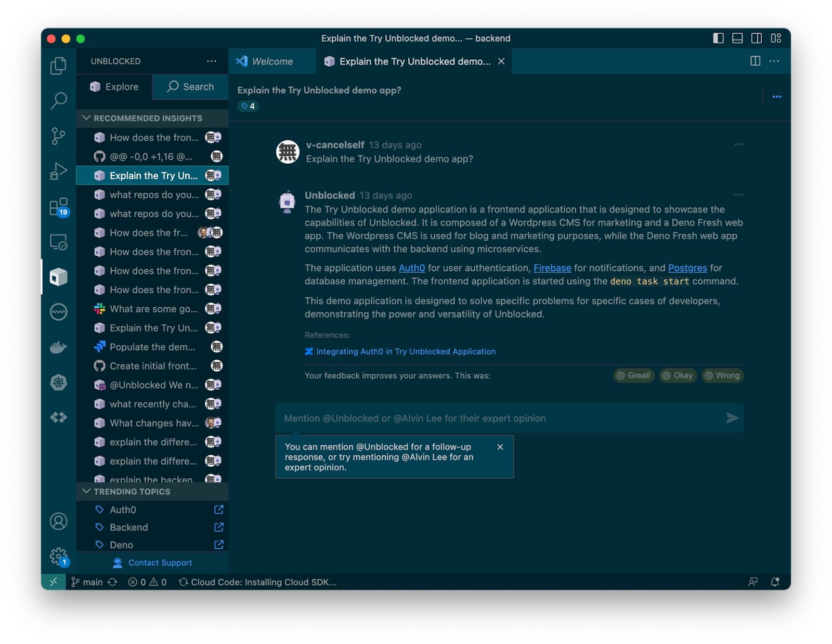832x644 pixels.
Task: Click the feedback icon in status bar
Action: (752, 582)
